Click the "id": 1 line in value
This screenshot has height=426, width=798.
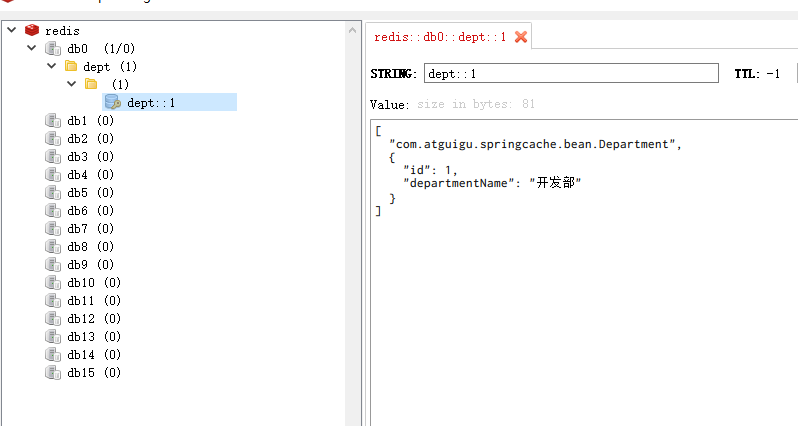pos(430,170)
